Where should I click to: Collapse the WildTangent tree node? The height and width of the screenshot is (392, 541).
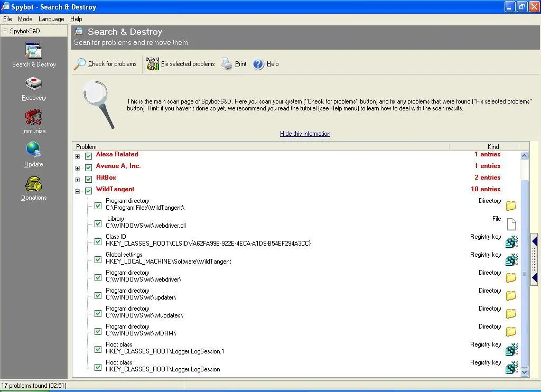77,191
